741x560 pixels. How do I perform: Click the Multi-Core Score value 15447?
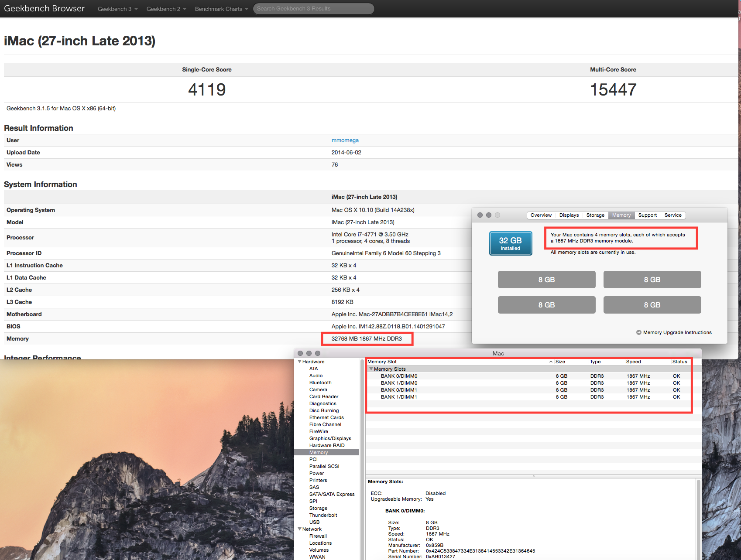(613, 90)
